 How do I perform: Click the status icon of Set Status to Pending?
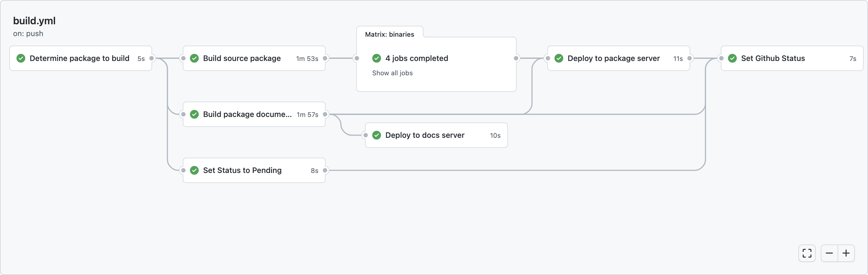pos(194,170)
